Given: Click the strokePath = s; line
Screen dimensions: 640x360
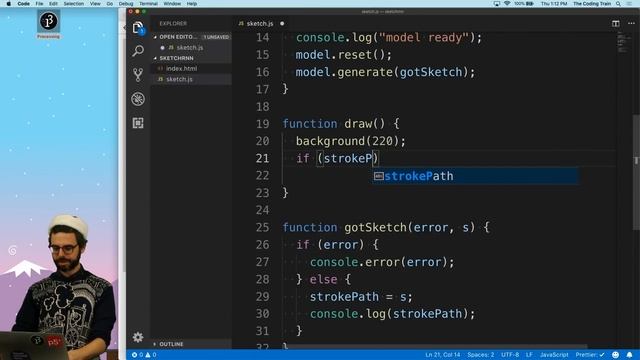Looking at the screenshot, I should 361,297.
